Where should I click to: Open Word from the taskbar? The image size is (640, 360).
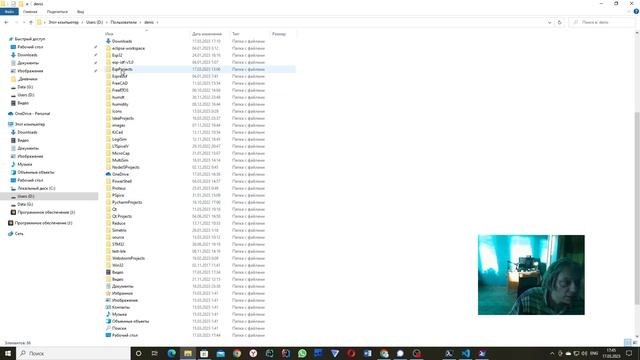(367, 353)
